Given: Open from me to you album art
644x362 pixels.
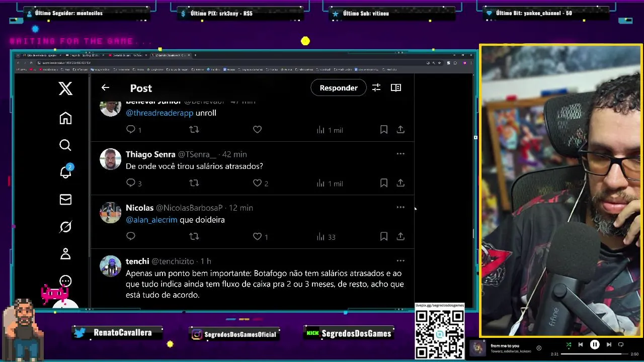Looking at the screenshot, I should (477, 348).
